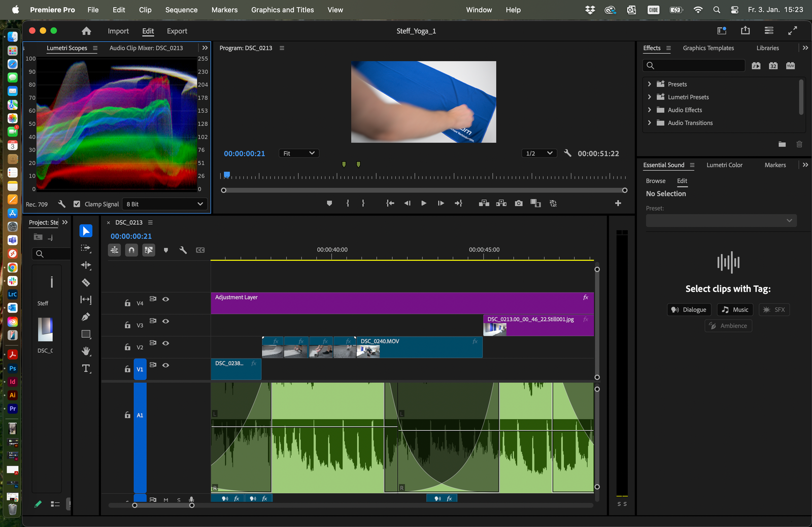This screenshot has height=527, width=812.
Task: Select the Ripple Edit tool
Action: pos(86,265)
